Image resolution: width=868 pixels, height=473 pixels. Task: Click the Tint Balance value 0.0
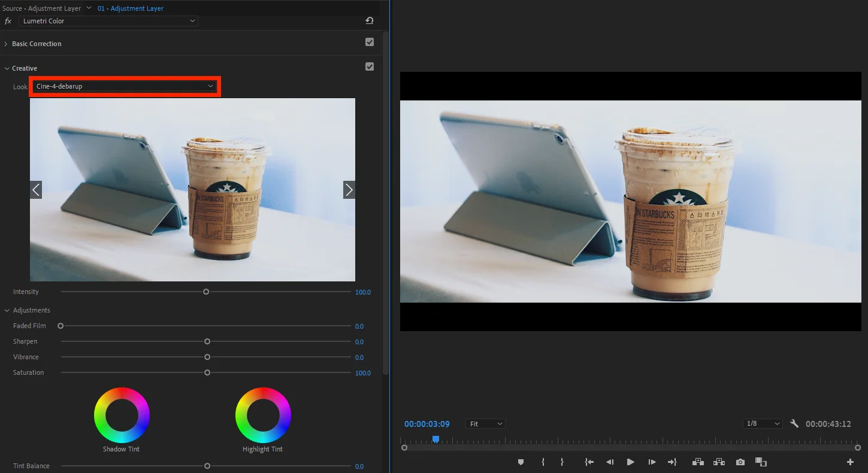[x=359, y=466]
